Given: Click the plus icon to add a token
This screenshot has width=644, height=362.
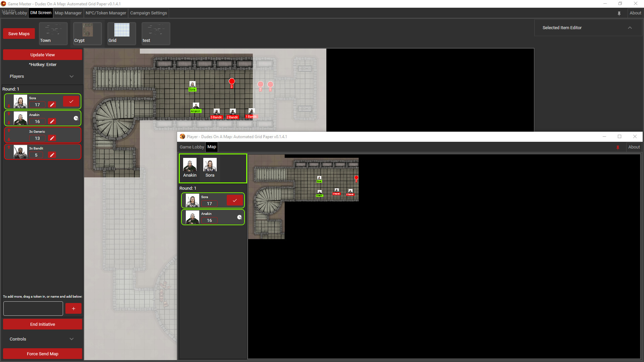Looking at the screenshot, I should [x=73, y=308].
